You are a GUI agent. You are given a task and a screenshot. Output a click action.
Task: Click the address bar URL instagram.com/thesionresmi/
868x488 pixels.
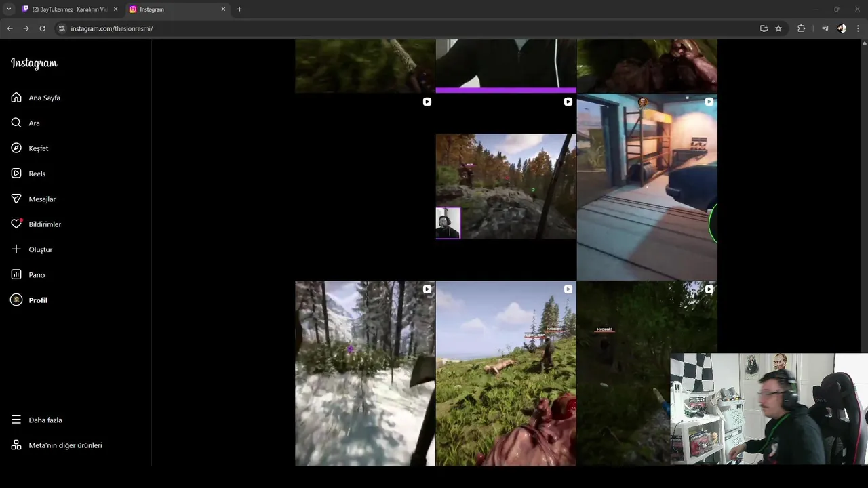(112, 28)
